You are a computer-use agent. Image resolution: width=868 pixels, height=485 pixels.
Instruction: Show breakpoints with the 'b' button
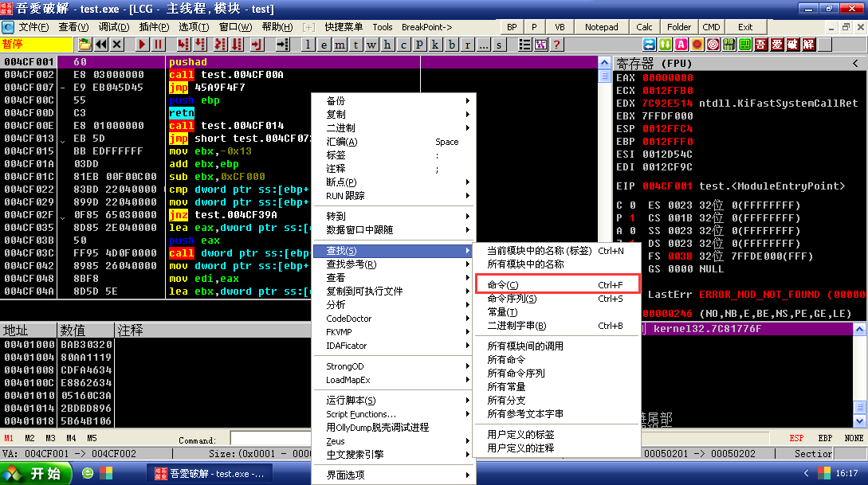(452, 45)
